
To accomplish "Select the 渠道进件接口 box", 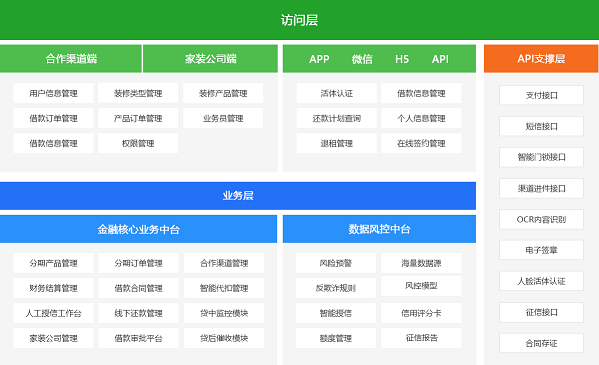I will [541, 188].
